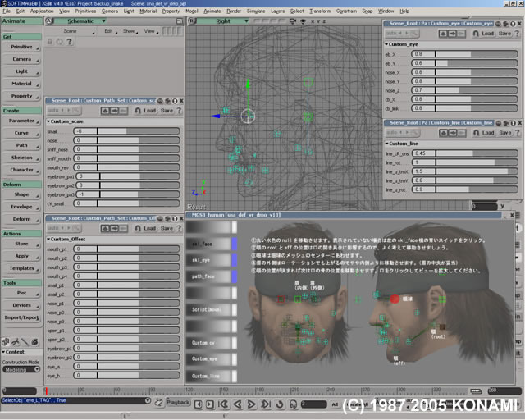Open the Primitives menu
The width and height of the screenshot is (525, 420).
[85, 11]
